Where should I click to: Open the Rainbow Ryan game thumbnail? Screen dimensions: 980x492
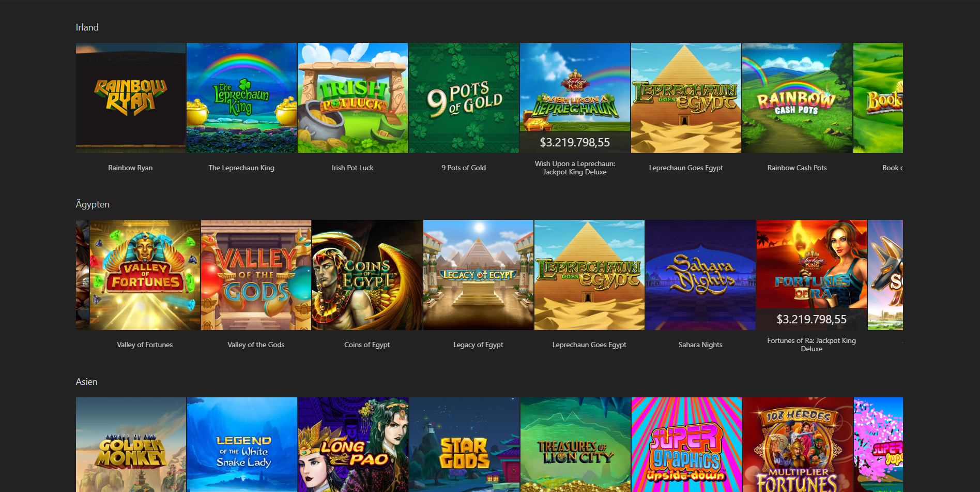(130, 98)
